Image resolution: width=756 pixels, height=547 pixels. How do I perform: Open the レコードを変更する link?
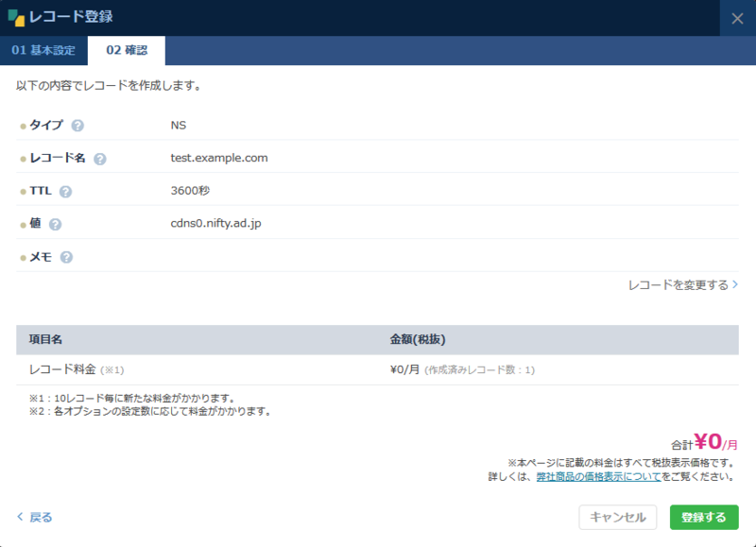[x=683, y=284]
